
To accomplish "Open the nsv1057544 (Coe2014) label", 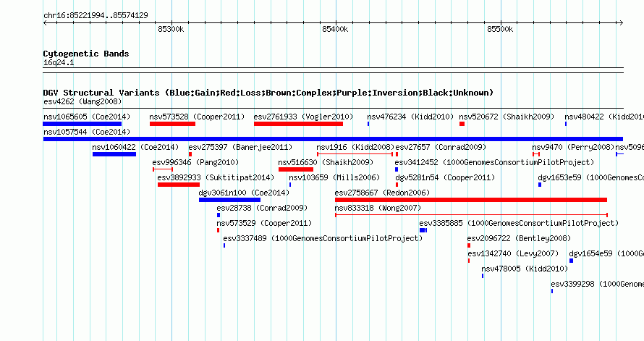I will coord(87,132).
